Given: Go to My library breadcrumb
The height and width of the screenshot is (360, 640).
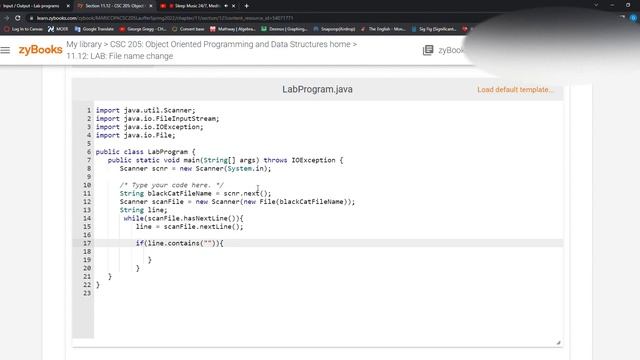Looking at the screenshot, I should click(84, 44).
